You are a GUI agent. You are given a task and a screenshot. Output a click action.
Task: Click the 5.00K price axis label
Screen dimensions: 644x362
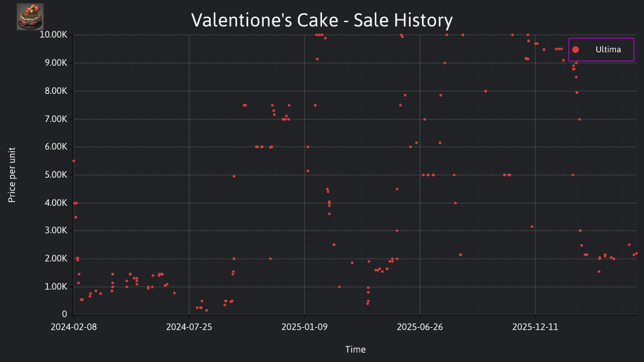pyautogui.click(x=56, y=175)
